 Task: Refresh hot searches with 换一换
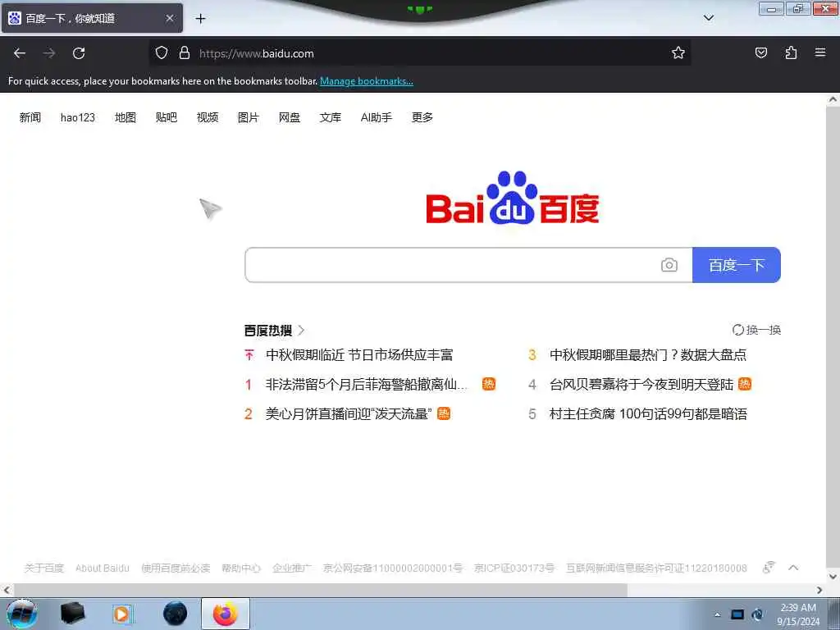point(756,330)
